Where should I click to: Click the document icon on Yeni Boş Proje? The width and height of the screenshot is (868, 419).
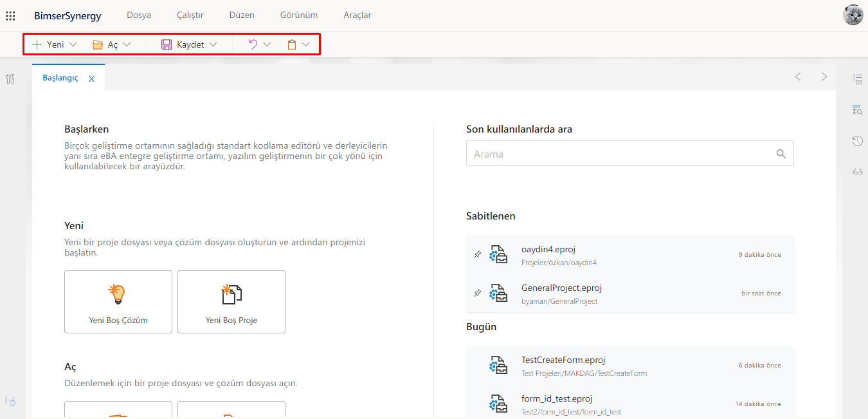[231, 293]
